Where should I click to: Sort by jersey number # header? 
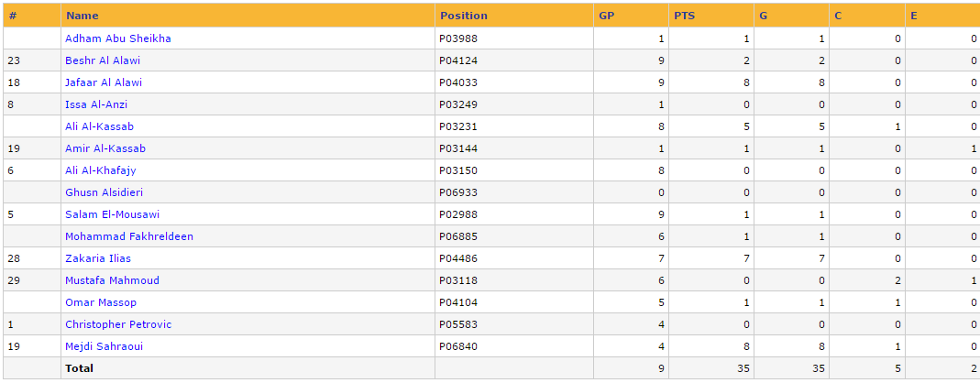click(x=13, y=16)
